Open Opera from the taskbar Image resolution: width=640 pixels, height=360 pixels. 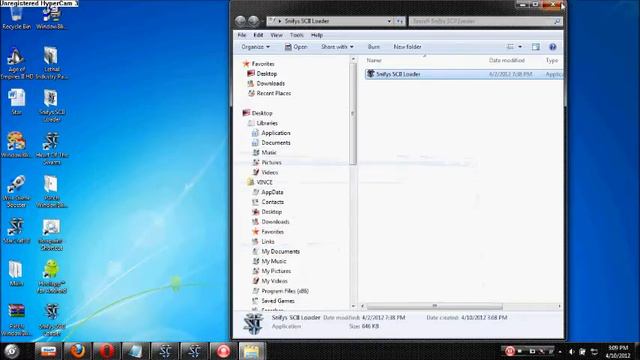tap(107, 351)
